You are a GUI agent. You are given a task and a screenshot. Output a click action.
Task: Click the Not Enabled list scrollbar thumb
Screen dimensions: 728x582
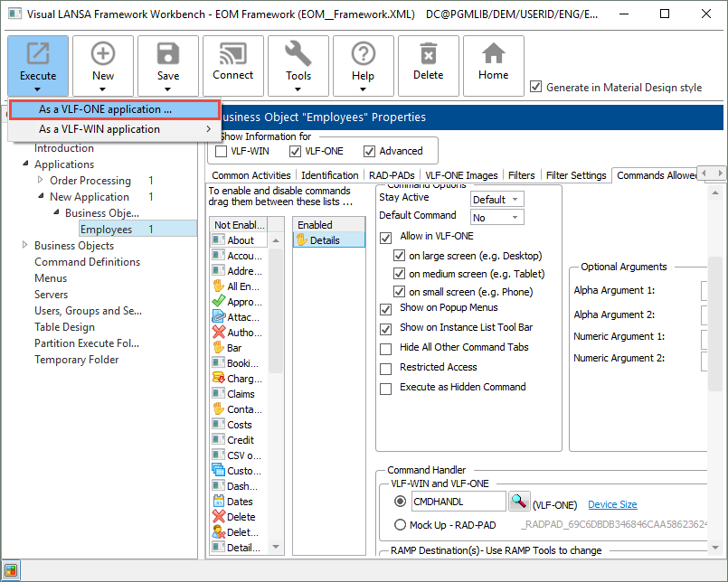[x=276, y=311]
